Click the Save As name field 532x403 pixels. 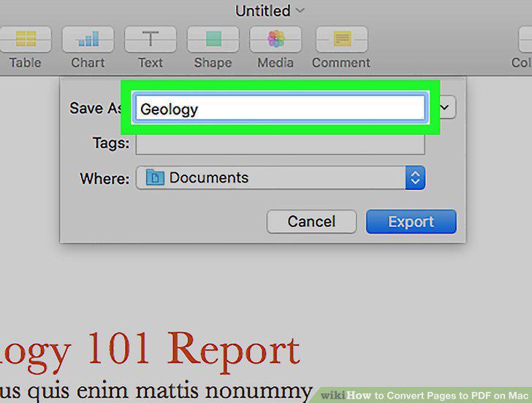[x=281, y=108]
